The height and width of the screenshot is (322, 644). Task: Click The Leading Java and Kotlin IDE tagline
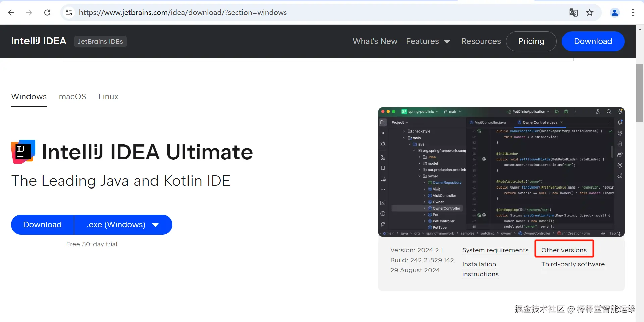pos(121,181)
